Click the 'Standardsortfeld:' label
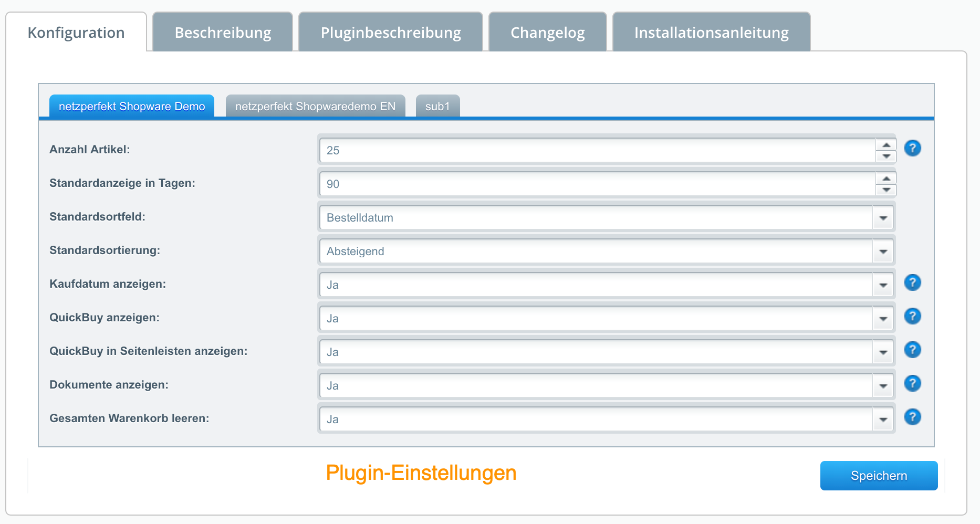Viewport: 980px width, 524px height. click(97, 217)
